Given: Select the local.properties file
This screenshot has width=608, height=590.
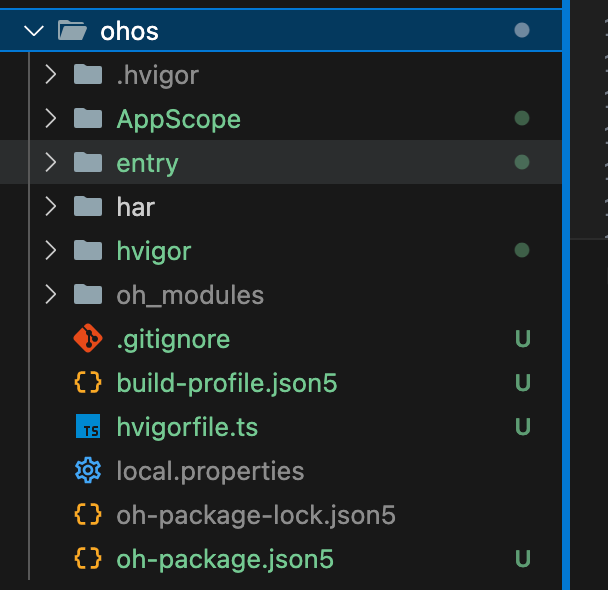Looking at the screenshot, I should [x=210, y=471].
